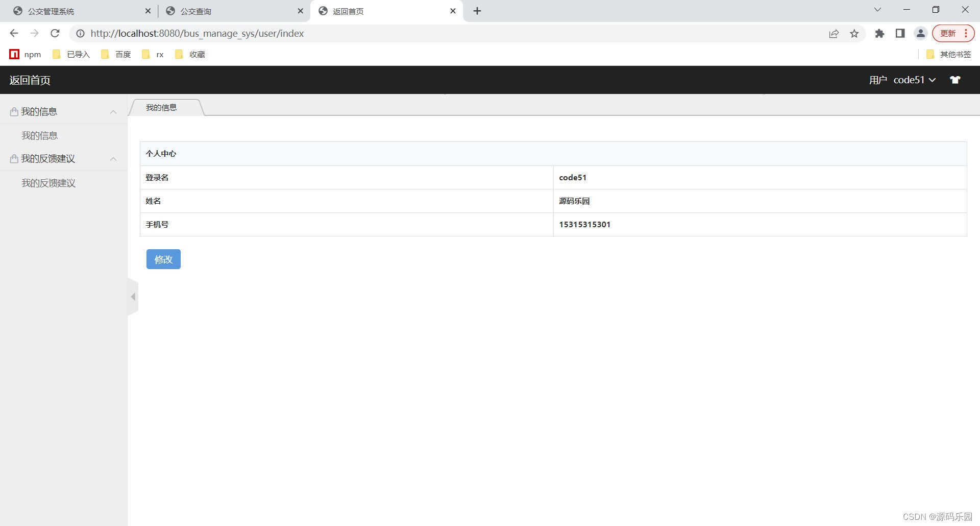
Task: Bookmark this page via the star icon
Action: (855, 33)
